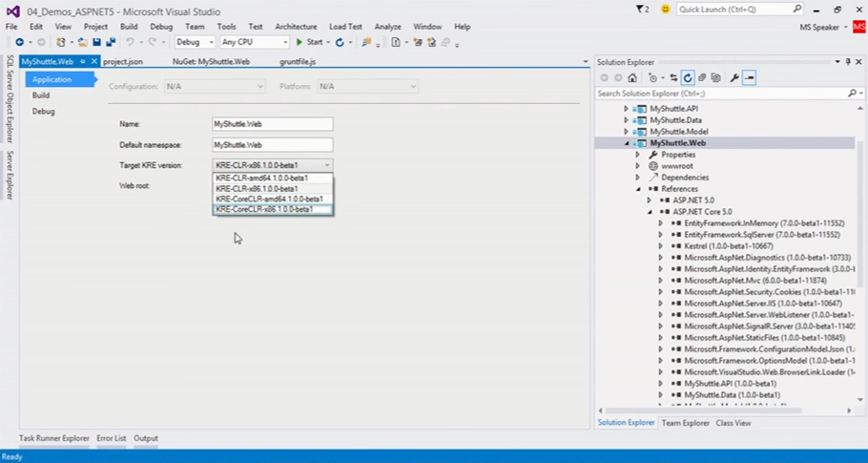Select KRE-CoreCLR-x86.1.0.0-beta1 option
Screen dimensions: 868x463
273,209
